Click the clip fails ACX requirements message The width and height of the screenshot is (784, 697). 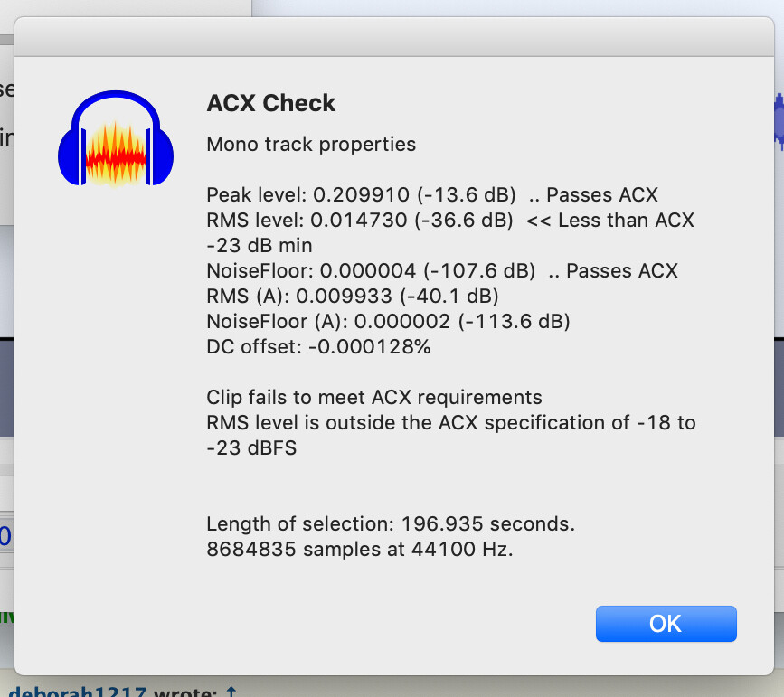pos(374,397)
